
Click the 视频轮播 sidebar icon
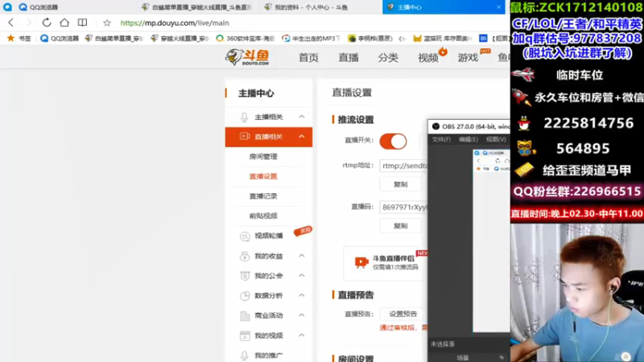click(x=245, y=236)
